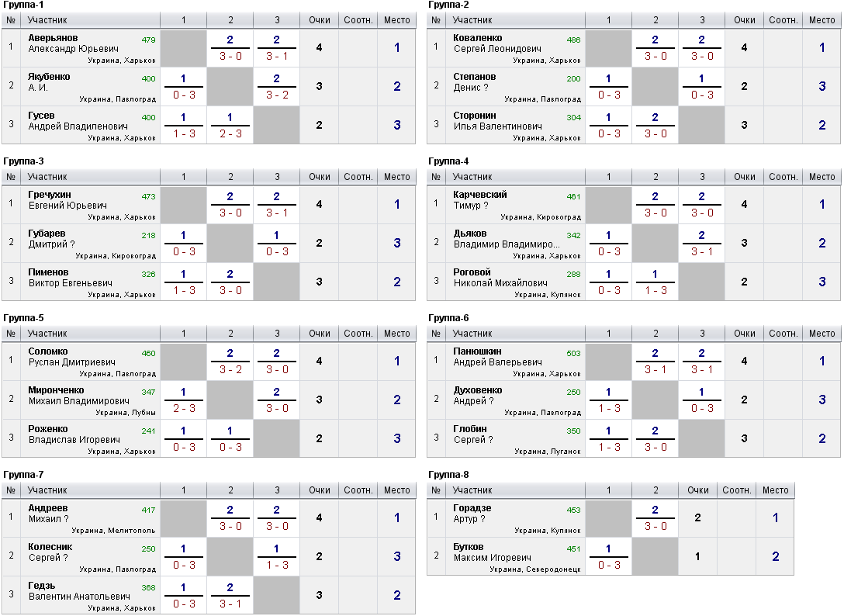Click player name Аверьянов in Группа-1
The image size is (844, 616).
pos(53,38)
